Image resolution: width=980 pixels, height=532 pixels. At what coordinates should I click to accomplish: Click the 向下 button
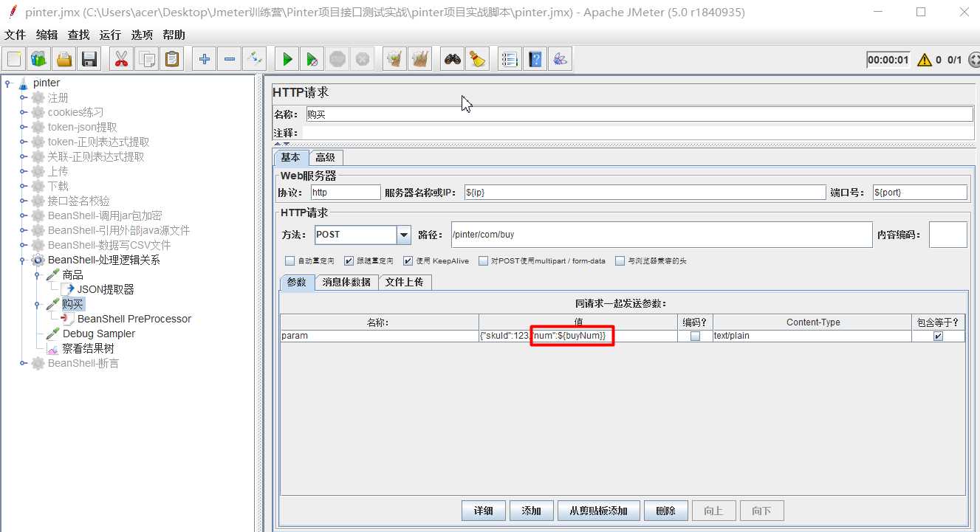pos(761,511)
